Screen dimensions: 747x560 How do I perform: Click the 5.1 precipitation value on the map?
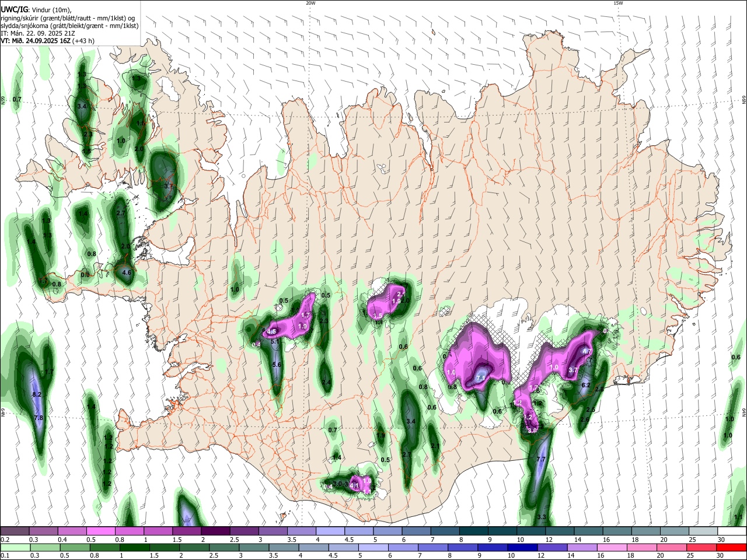click(x=276, y=342)
